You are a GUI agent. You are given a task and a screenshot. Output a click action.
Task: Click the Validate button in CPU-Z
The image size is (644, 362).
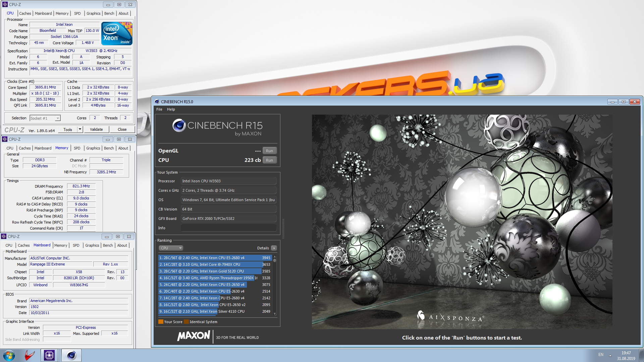point(96,129)
